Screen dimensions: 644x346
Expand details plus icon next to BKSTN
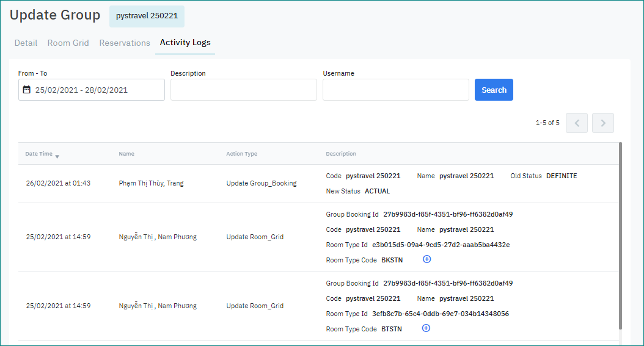coord(427,259)
